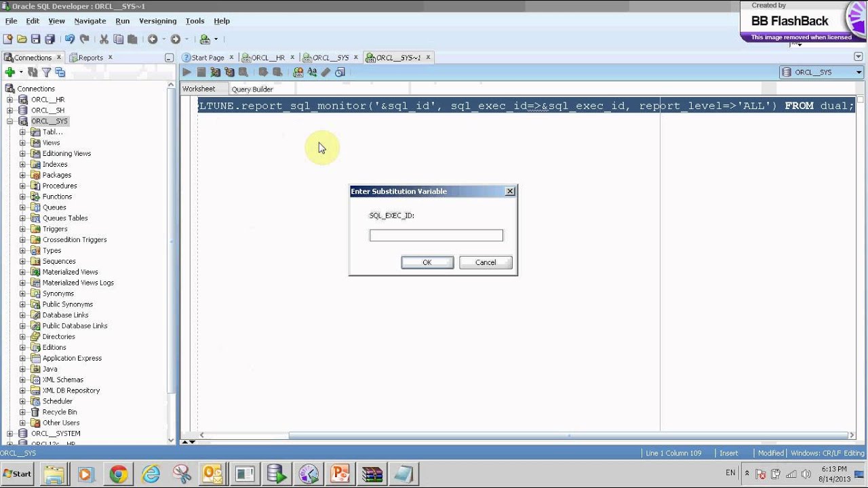Open Google Chrome from the taskbar

click(x=118, y=474)
